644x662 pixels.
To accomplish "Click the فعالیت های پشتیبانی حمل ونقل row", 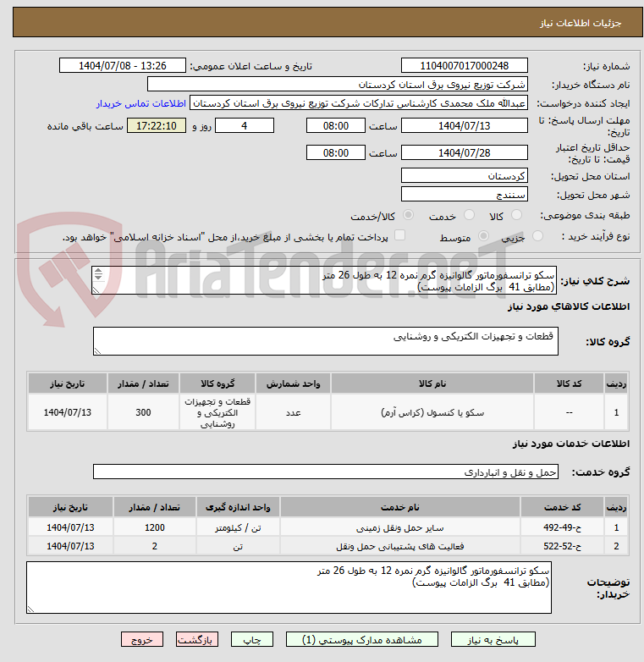I will coord(328,546).
